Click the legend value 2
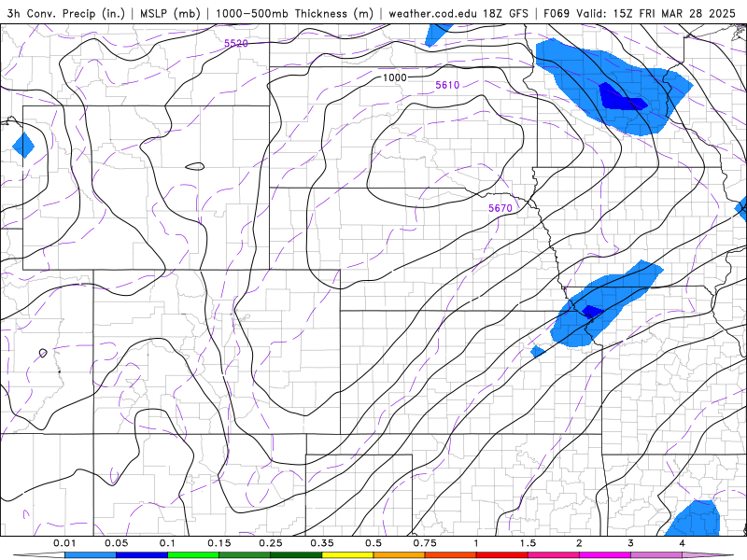Viewport: 747px width, 560px height. [579, 543]
